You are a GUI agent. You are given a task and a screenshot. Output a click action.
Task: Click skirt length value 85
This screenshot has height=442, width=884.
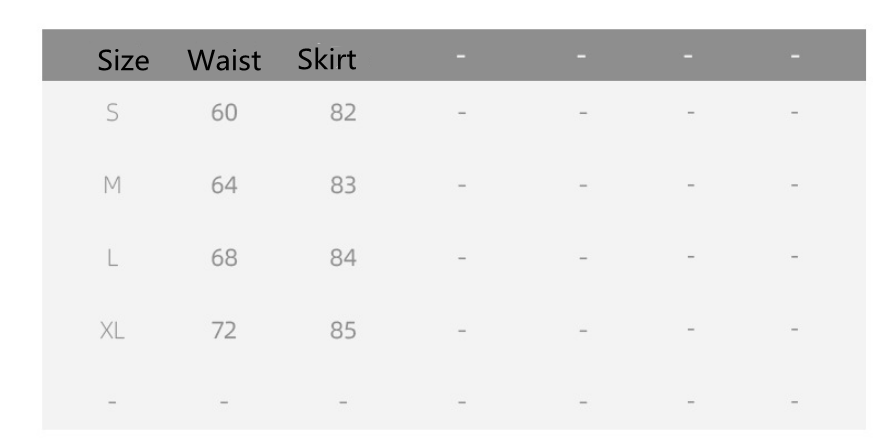point(343,330)
